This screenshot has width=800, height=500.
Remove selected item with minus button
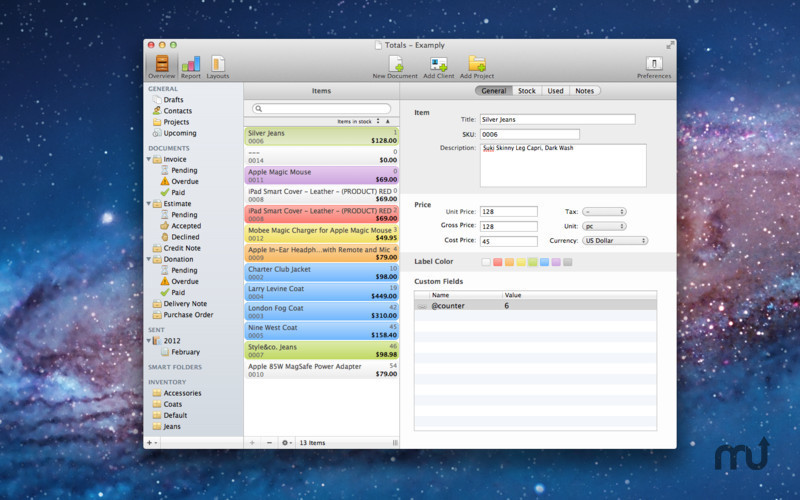click(x=269, y=443)
